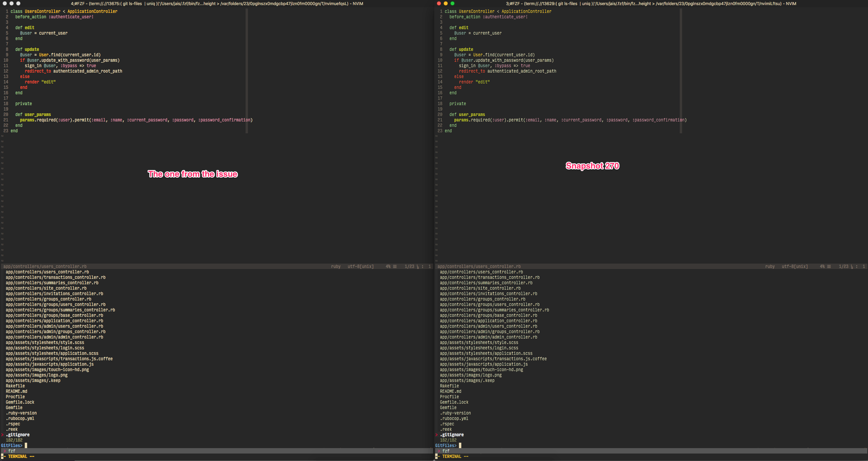This screenshot has width=868, height=461.
Task: Click the '1/23' line position in left statusline
Action: click(409, 266)
